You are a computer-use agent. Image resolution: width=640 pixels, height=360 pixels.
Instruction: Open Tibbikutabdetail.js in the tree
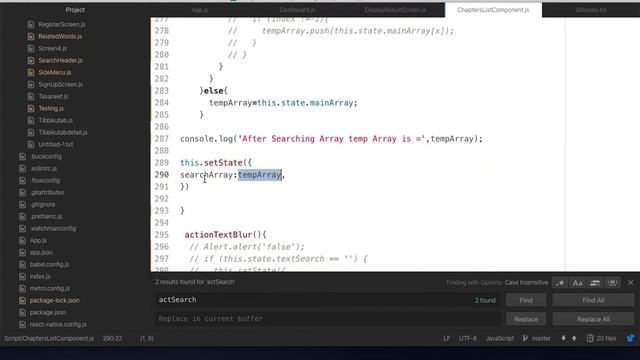(63, 132)
